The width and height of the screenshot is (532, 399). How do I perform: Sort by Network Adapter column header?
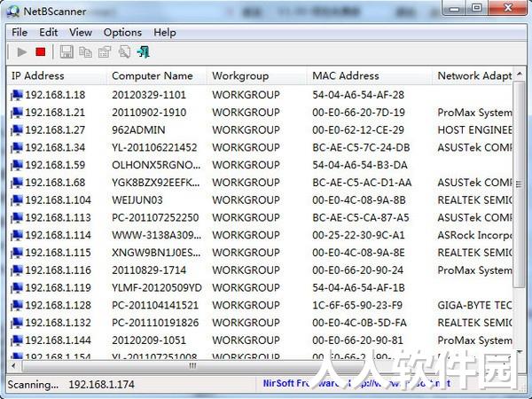tap(473, 75)
